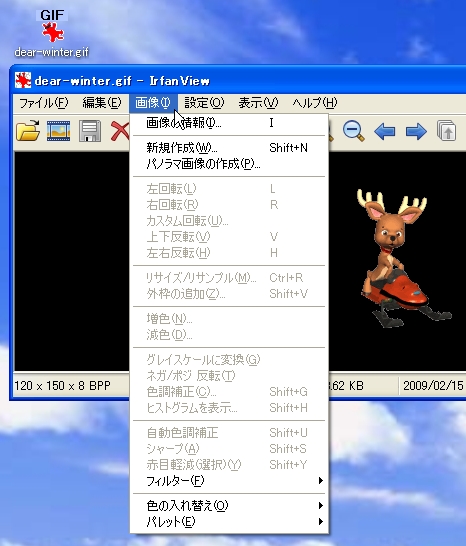Open the ファイル(F) menu
This screenshot has height=546, width=466.
[x=44, y=103]
